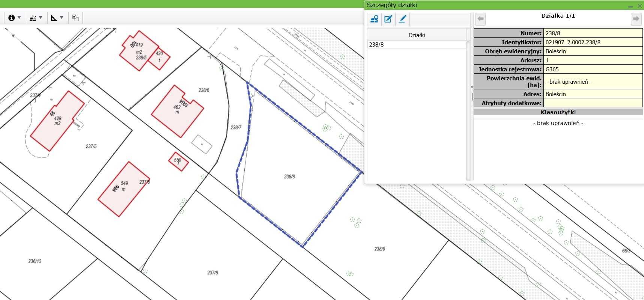Image resolution: width=644 pixels, height=300 pixels.
Task: Click the pencil draw icon in details panel
Action: (x=402, y=19)
